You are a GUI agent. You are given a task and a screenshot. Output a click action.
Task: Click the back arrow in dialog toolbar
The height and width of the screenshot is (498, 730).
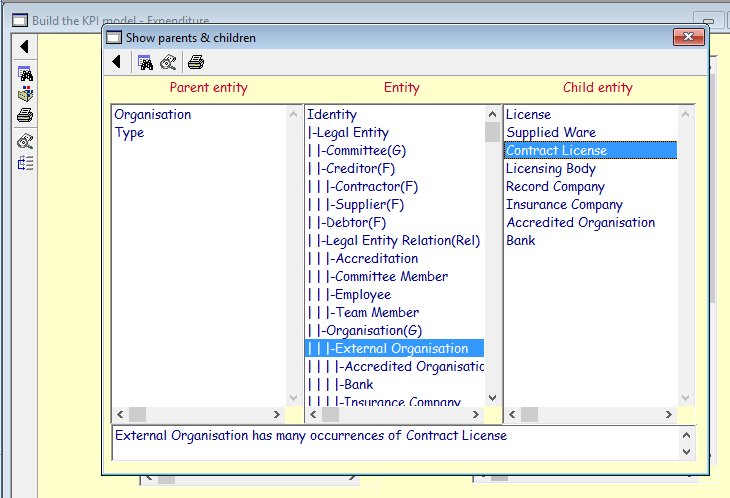(x=117, y=62)
